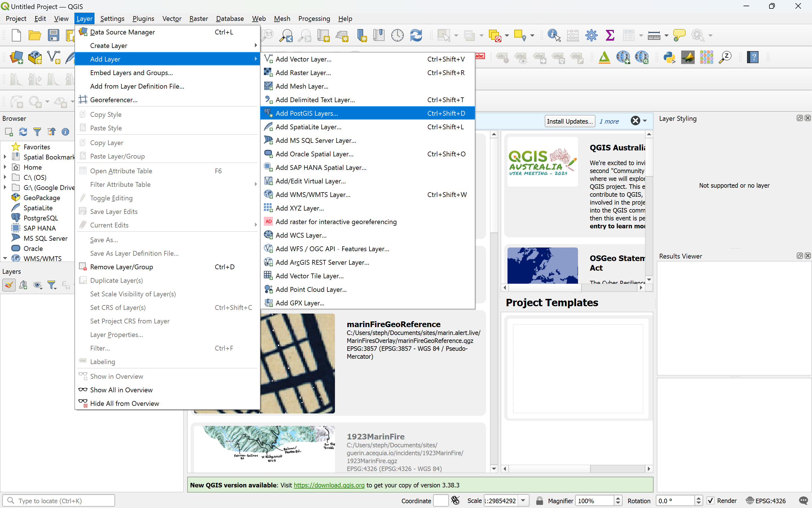Click the Type to locate search field
The width and height of the screenshot is (812, 508).
pyautogui.click(x=59, y=501)
